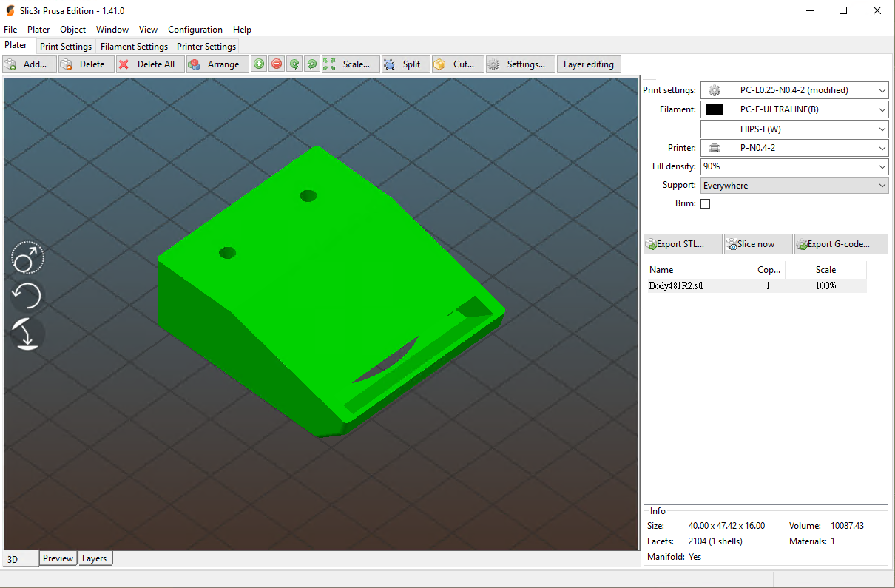
Task: Select Body481R2.stl in the object list
Action: [x=756, y=285]
